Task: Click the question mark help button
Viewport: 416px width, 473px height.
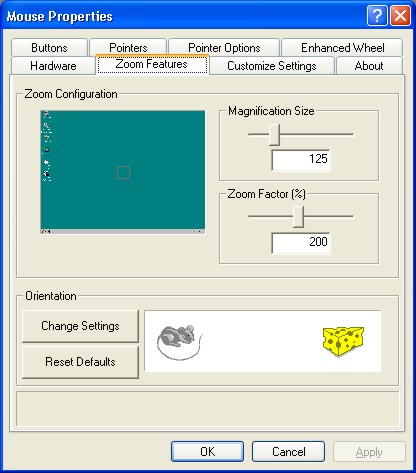Action: pyautogui.click(x=377, y=16)
